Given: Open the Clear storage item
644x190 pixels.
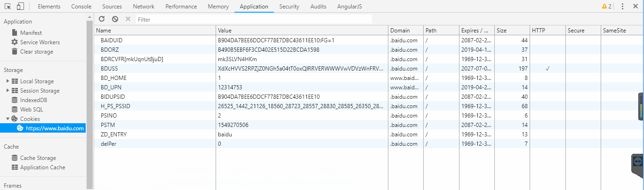Looking at the screenshot, I should tap(36, 52).
